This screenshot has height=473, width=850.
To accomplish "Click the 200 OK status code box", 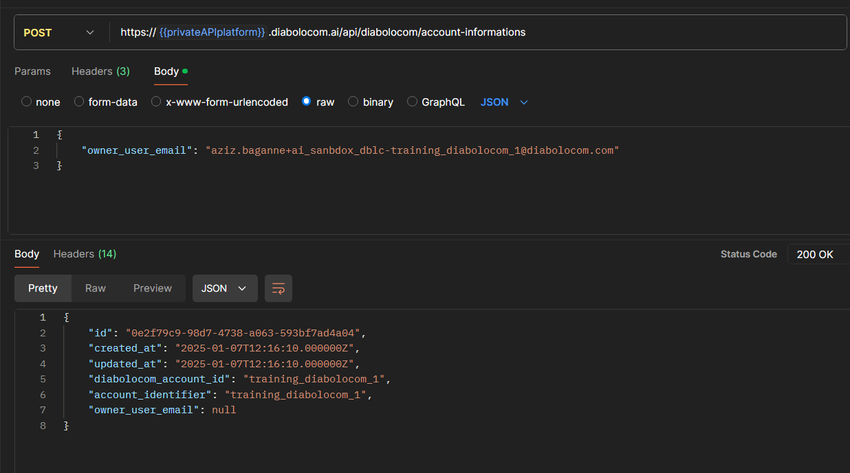I will pos(814,254).
